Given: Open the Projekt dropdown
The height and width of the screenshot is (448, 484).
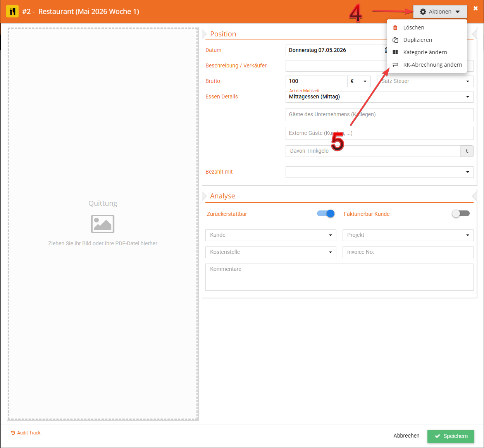Looking at the screenshot, I should click(408, 235).
